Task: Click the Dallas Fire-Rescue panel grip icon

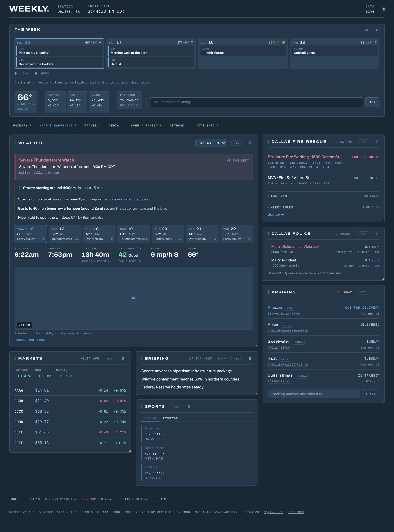Action: (x=376, y=142)
